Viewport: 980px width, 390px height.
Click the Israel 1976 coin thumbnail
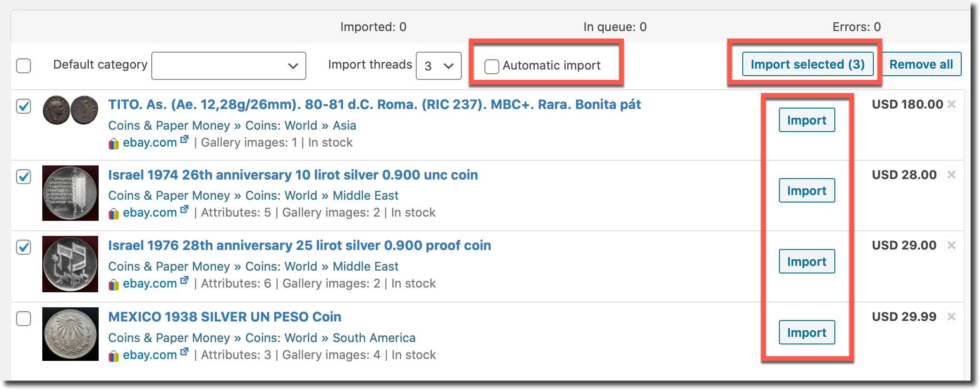[x=70, y=264]
